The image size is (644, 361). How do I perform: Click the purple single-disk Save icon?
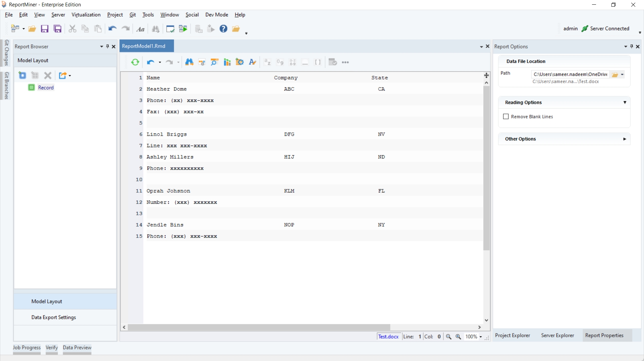tap(45, 29)
